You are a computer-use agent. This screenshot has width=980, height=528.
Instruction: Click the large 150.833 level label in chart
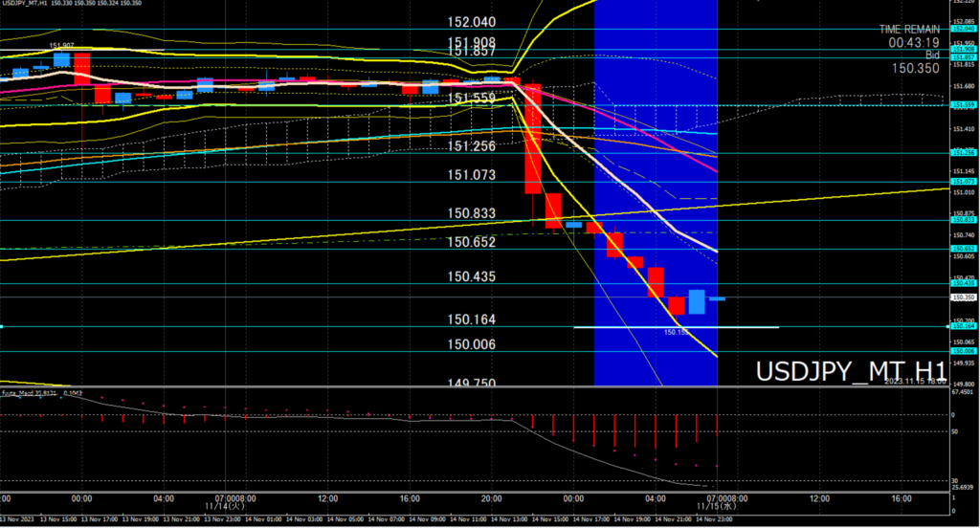[471, 213]
